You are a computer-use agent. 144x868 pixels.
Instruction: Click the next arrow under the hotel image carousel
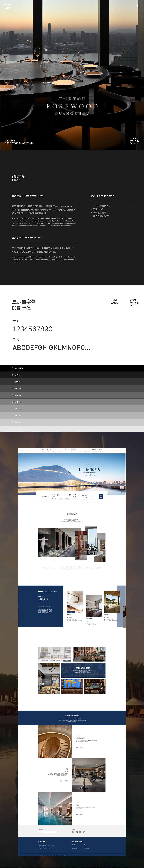click(x=57, y=560)
